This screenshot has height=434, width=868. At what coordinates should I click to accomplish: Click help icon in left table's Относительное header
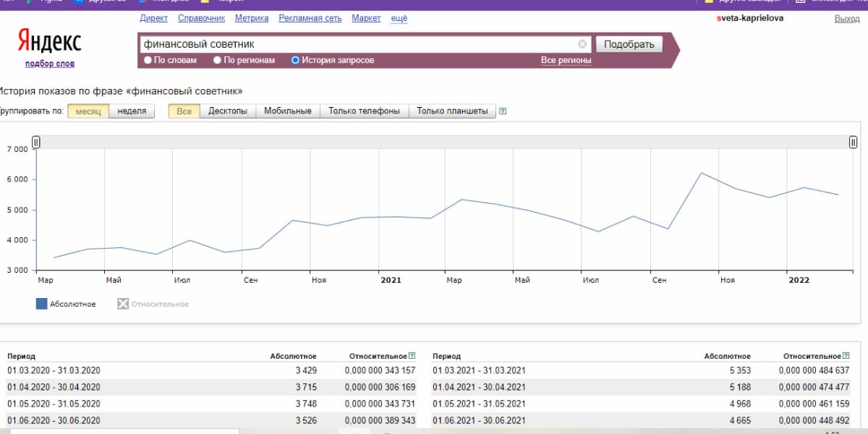(412, 356)
